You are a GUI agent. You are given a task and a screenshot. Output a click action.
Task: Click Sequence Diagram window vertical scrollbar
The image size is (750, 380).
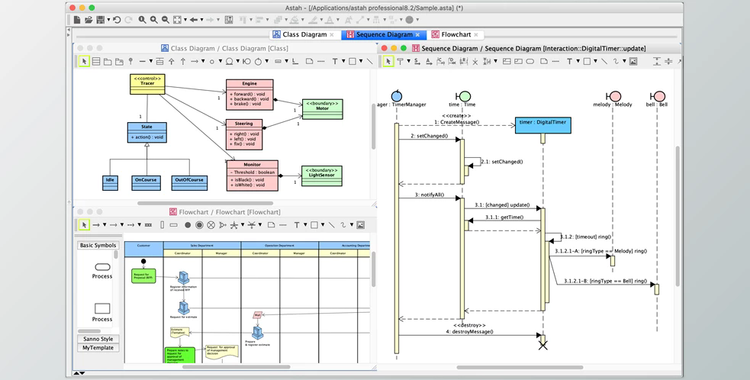[678, 215]
